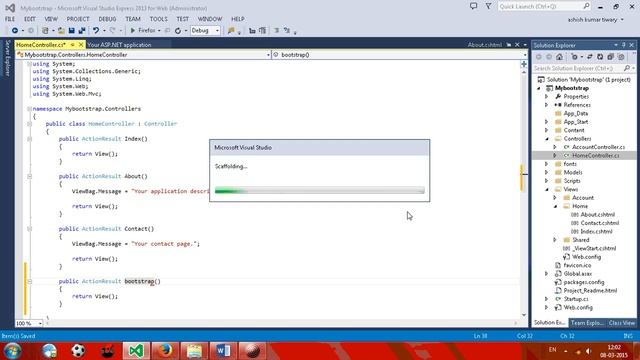
Task: Toggle auto-hide pin of Solution Explorer
Action: (624, 45)
